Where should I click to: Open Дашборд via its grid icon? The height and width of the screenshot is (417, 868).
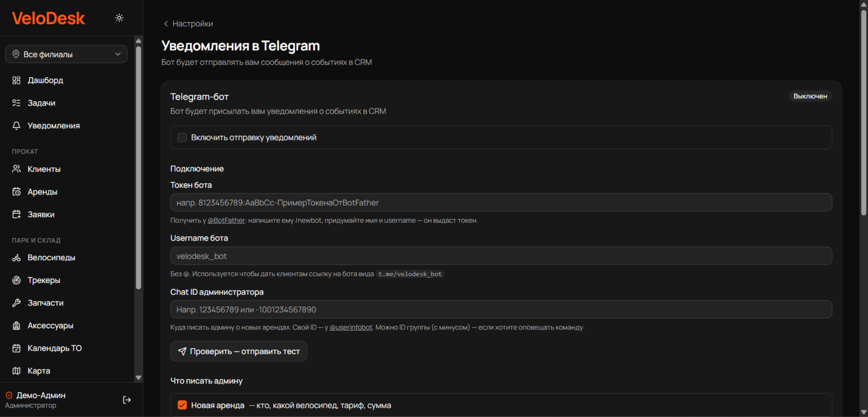pos(16,80)
